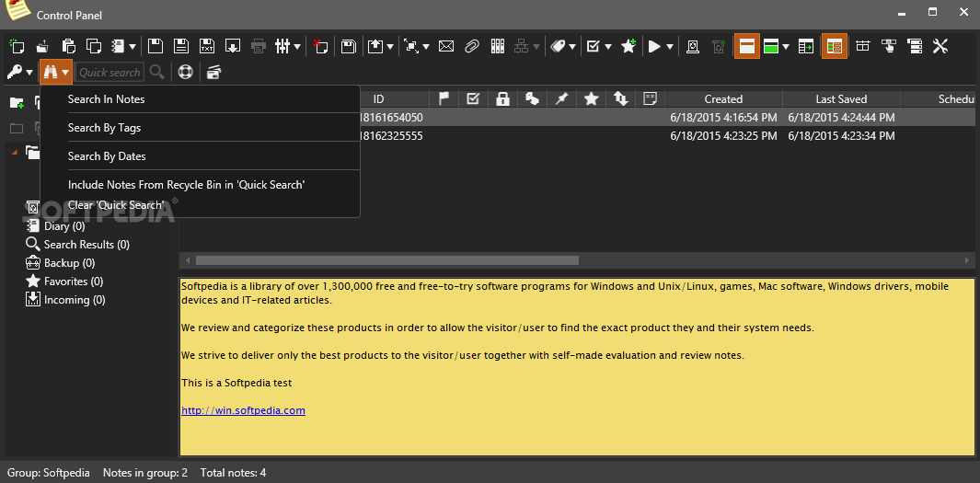
Task: Click the adjust sliders icon
Action: click(x=282, y=46)
